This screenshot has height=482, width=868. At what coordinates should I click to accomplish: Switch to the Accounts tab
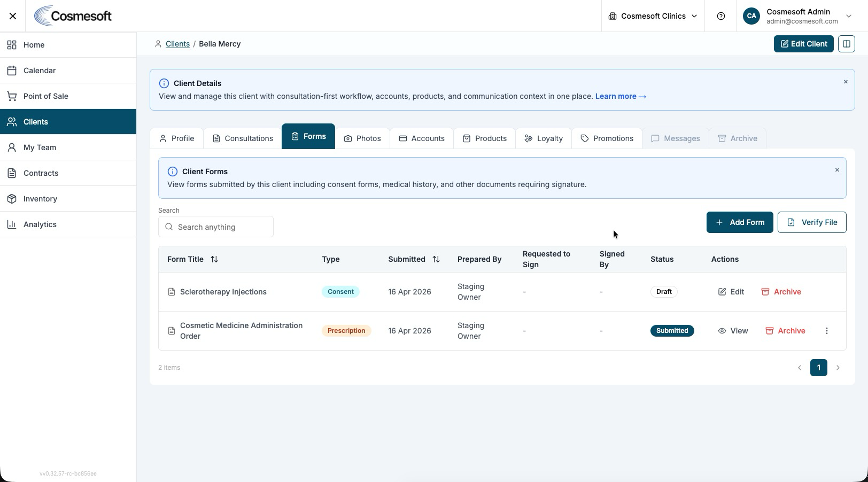tap(422, 138)
